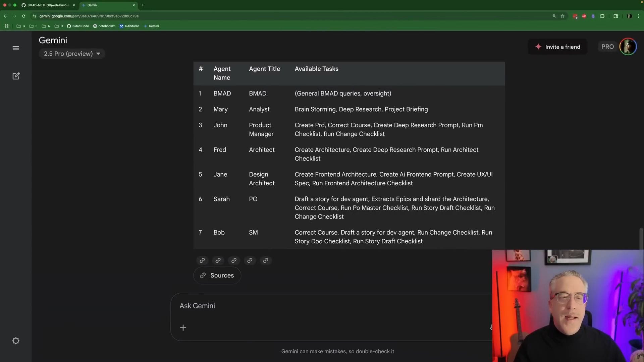
Task: Open the browser extensions puzzle icon
Action: [602, 16]
